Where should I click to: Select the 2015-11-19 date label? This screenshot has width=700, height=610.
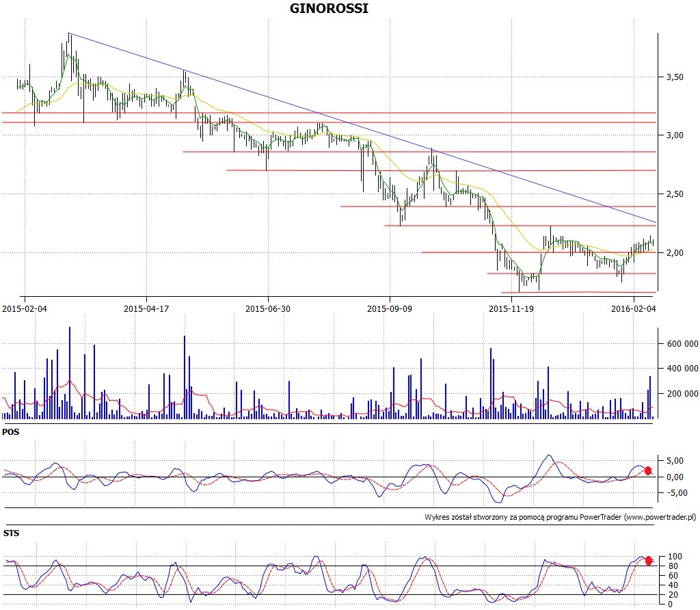511,308
